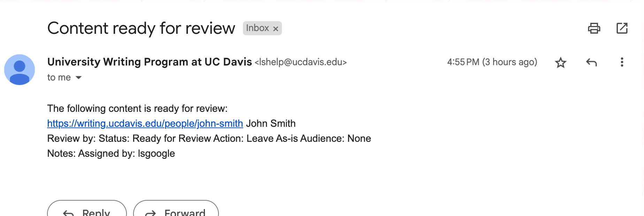Screen dimensions: 644x216
Task: Open the writing.ucdavis.edu john-smith link
Action: [x=145, y=124]
